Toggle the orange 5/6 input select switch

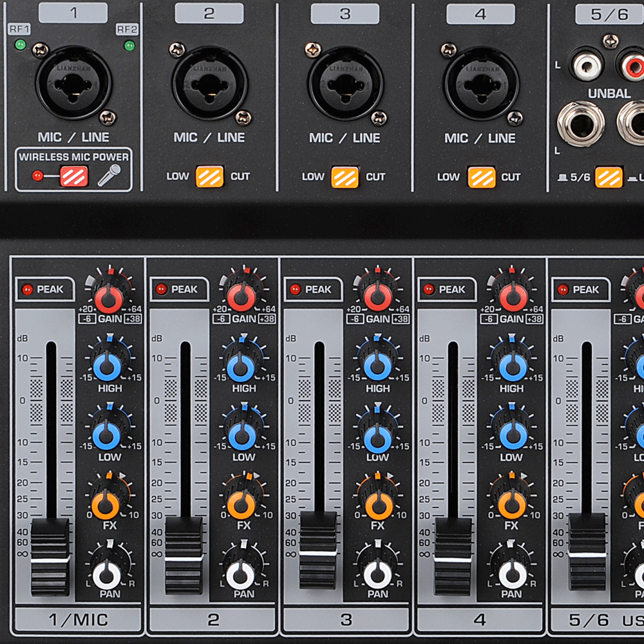pos(609,178)
